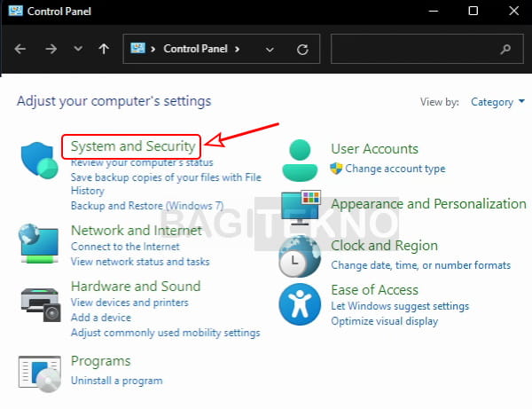Click the search magnifier icon
Image resolution: width=532 pixels, height=409 pixels.
coord(505,50)
